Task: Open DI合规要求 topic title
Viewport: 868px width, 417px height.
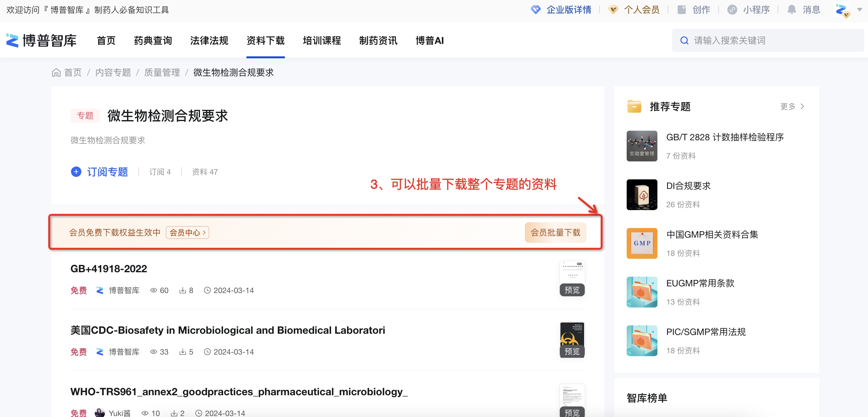Action: pyautogui.click(x=688, y=186)
